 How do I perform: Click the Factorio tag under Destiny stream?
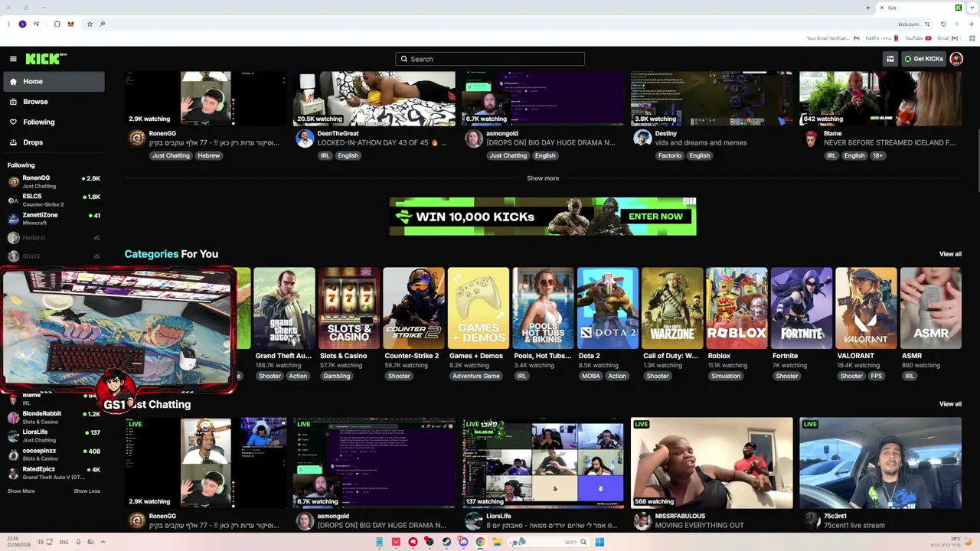click(669, 156)
